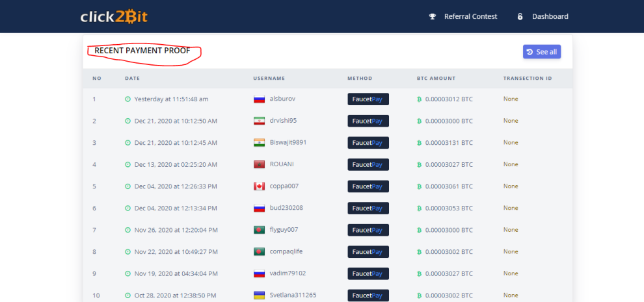Click the FaucetPay badge in the ROUANI row
This screenshot has width=644, height=302.
[x=368, y=164]
